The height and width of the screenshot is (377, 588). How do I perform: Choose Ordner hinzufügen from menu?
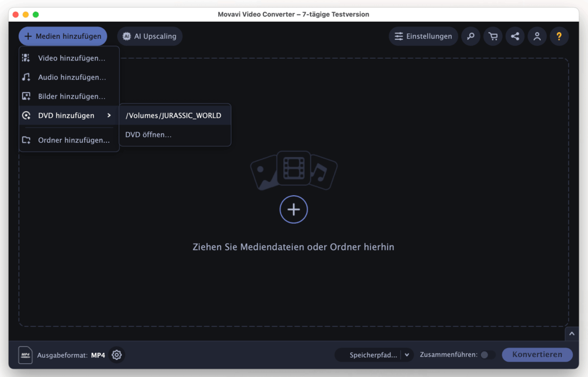(69, 140)
